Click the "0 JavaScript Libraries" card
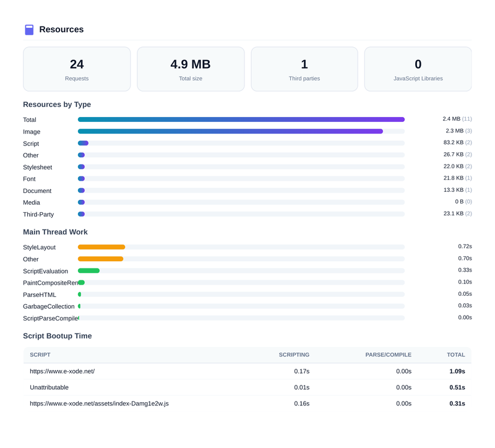The width and height of the screenshot is (495, 448). (418, 69)
